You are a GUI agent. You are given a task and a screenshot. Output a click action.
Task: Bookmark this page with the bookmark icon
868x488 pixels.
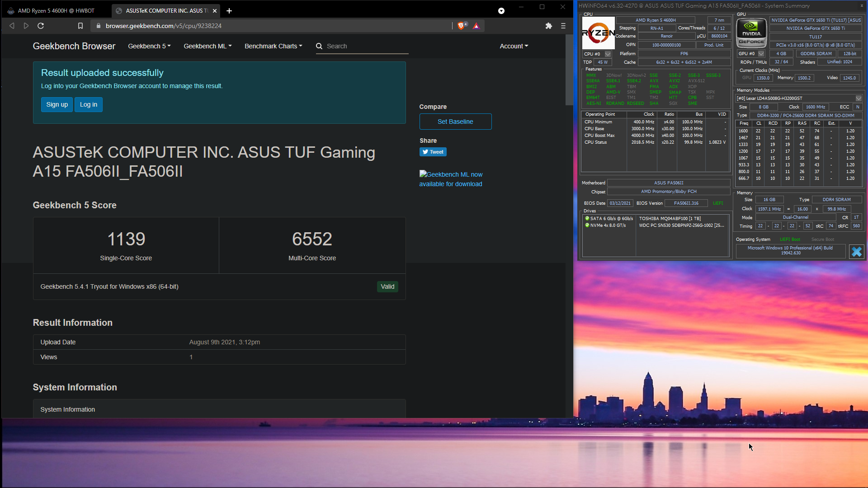pos(80,26)
